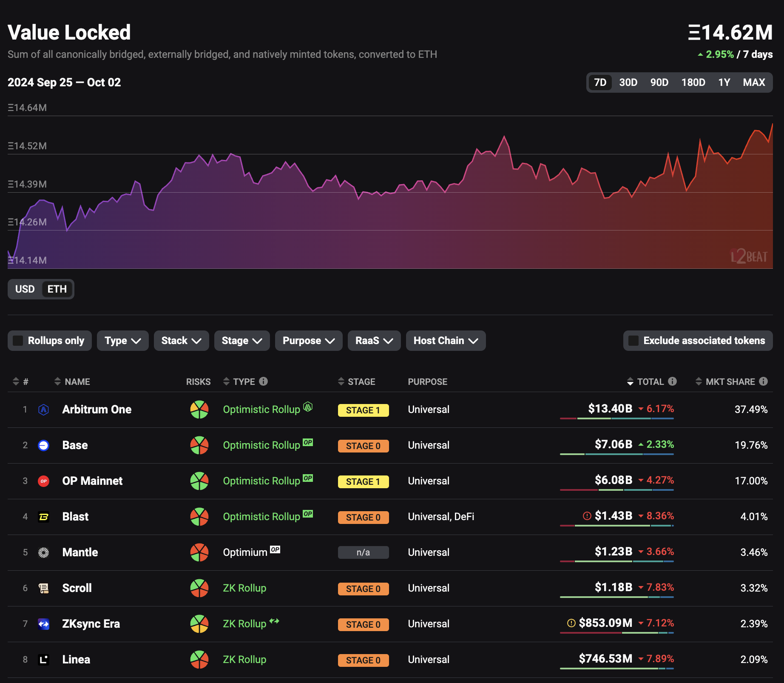Enable Exclude associated tokens checkbox
The image size is (784, 683).
(x=633, y=341)
